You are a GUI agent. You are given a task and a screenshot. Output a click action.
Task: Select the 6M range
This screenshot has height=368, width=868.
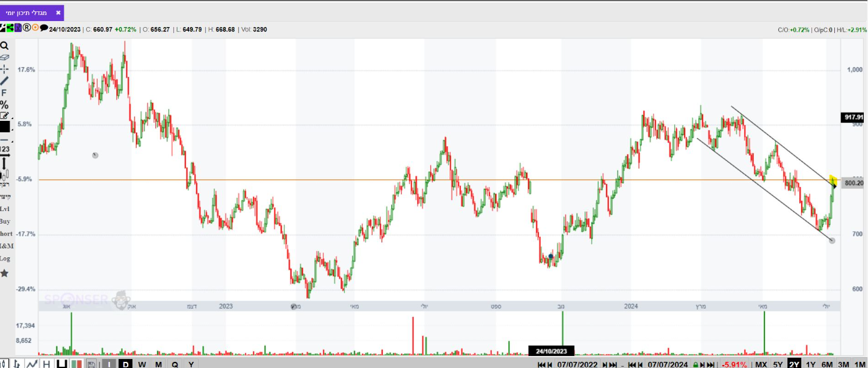coord(827,364)
